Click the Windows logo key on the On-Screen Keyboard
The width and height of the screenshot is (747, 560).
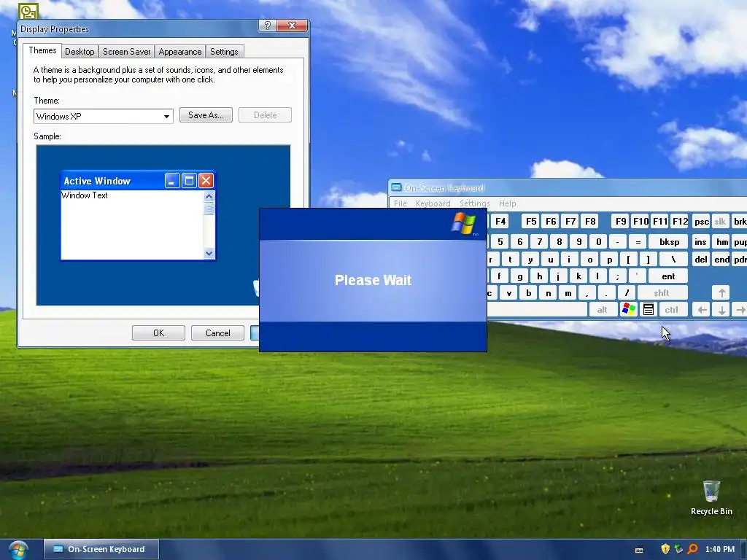point(628,309)
